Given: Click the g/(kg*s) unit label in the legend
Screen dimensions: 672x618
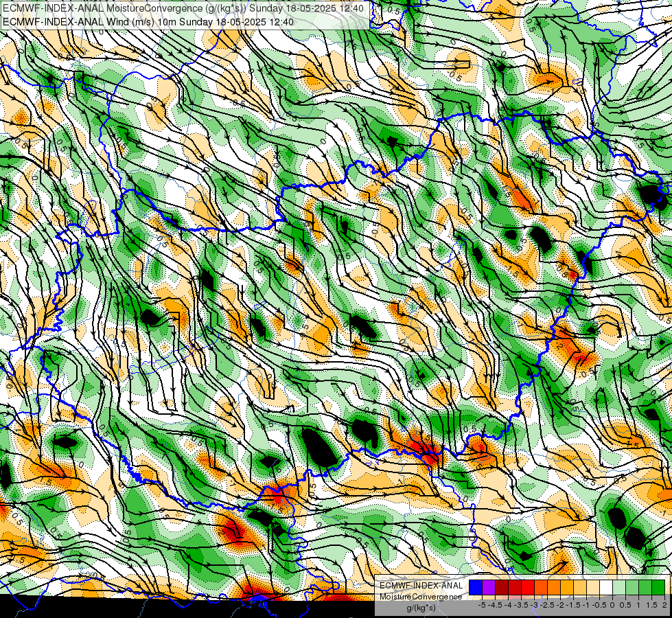Looking at the screenshot, I should point(421,608).
